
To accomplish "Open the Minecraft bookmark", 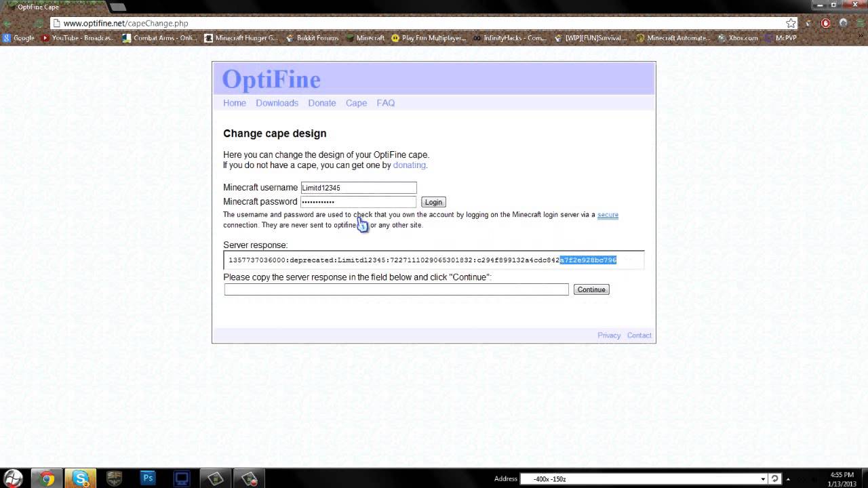I will (x=366, y=38).
